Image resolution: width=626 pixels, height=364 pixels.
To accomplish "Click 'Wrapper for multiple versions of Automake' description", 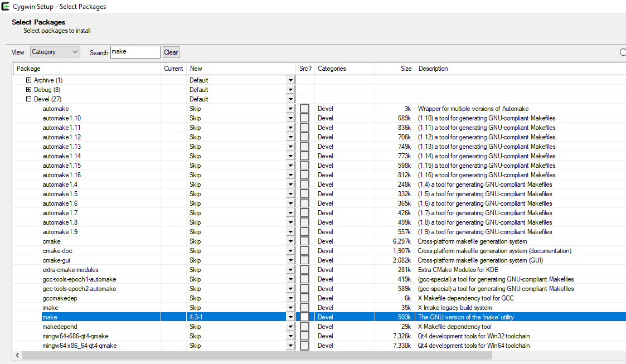I will coord(473,109).
